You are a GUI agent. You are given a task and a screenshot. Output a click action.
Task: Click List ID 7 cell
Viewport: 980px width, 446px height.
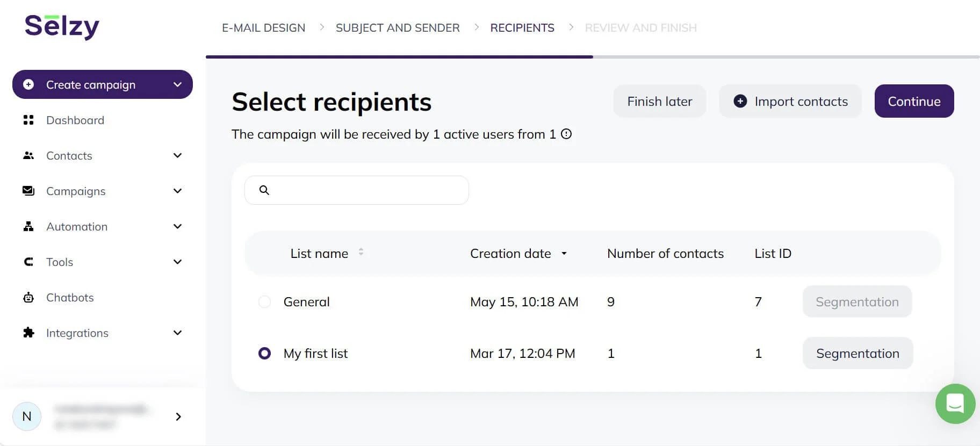pos(758,302)
